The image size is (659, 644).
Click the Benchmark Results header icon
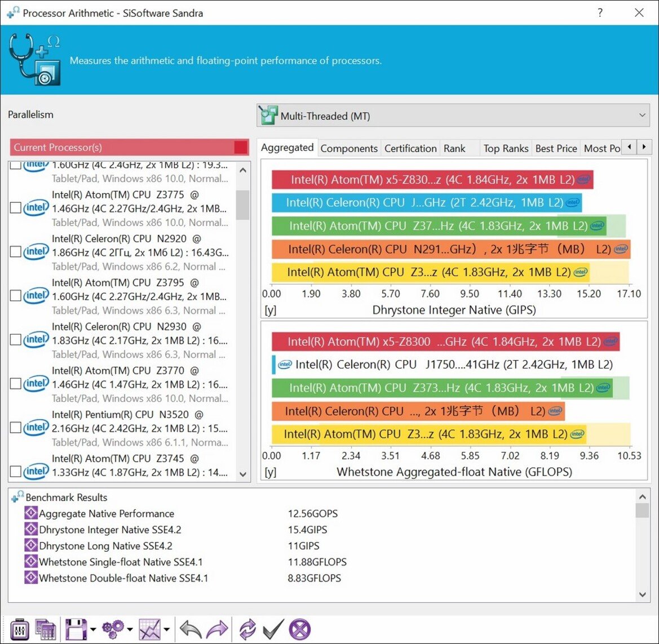(x=17, y=496)
